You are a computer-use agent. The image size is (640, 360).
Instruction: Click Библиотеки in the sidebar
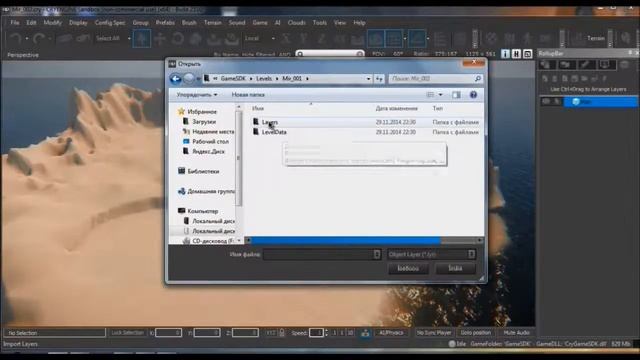tap(203, 171)
